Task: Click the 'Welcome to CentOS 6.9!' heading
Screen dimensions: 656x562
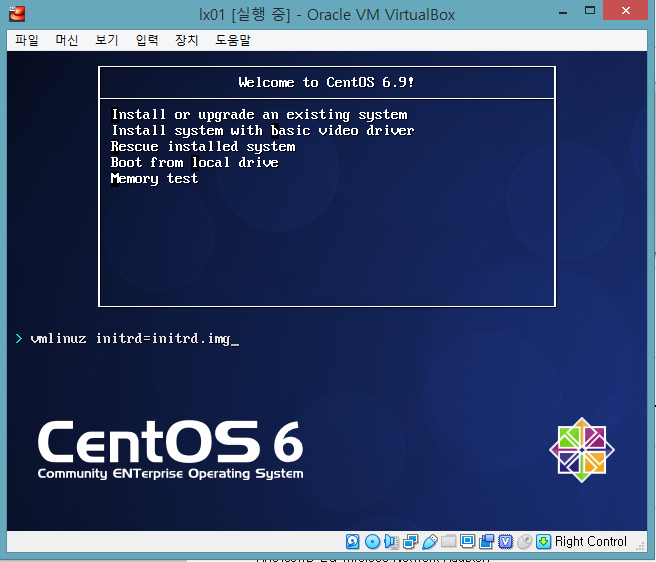Action: point(326,82)
